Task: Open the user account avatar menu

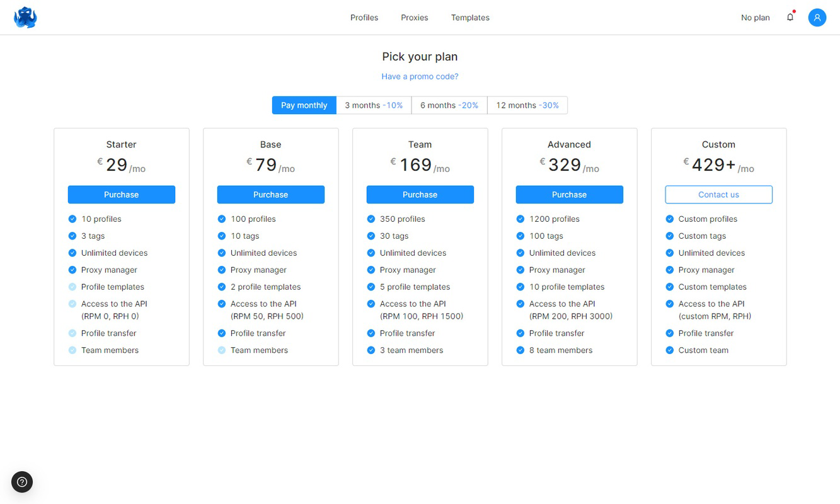Action: pyautogui.click(x=817, y=17)
